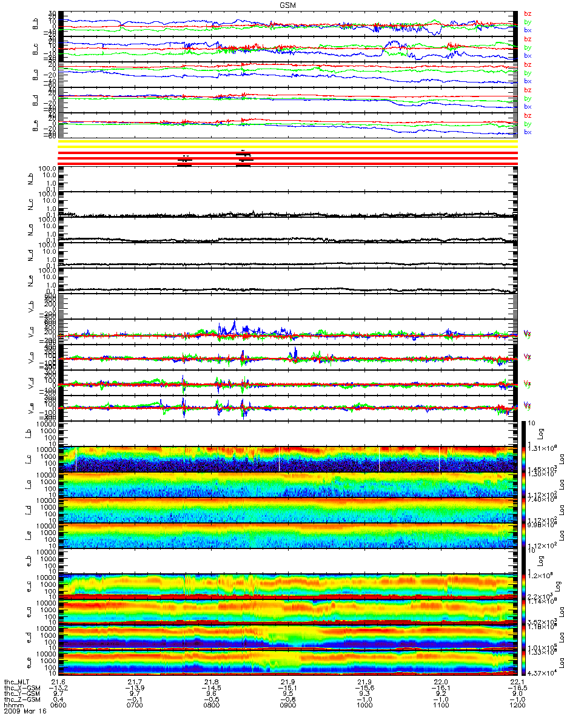Select the bx legend of B_b panel
The width and height of the screenshot is (564, 728).
(527, 30)
